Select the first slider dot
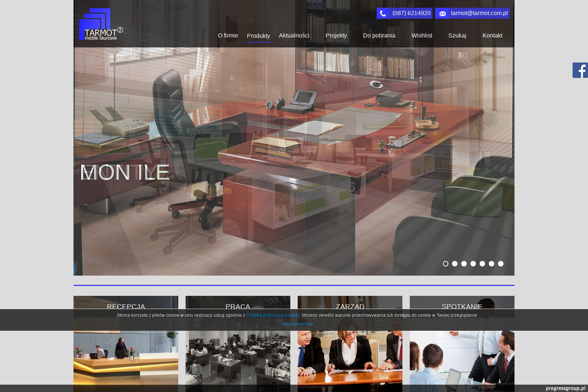Screen dimensions: 588x392 point(445,264)
